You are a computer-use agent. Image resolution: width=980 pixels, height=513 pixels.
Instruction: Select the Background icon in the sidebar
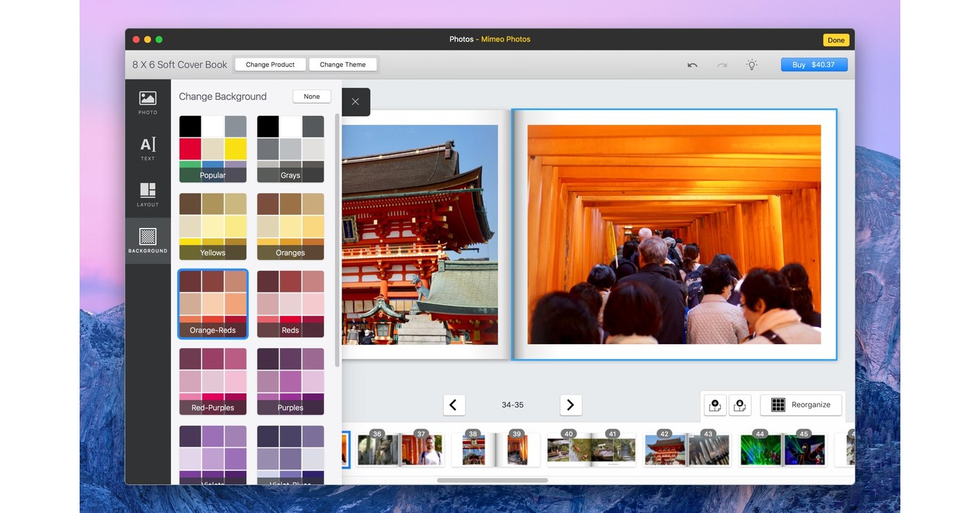coord(147,238)
